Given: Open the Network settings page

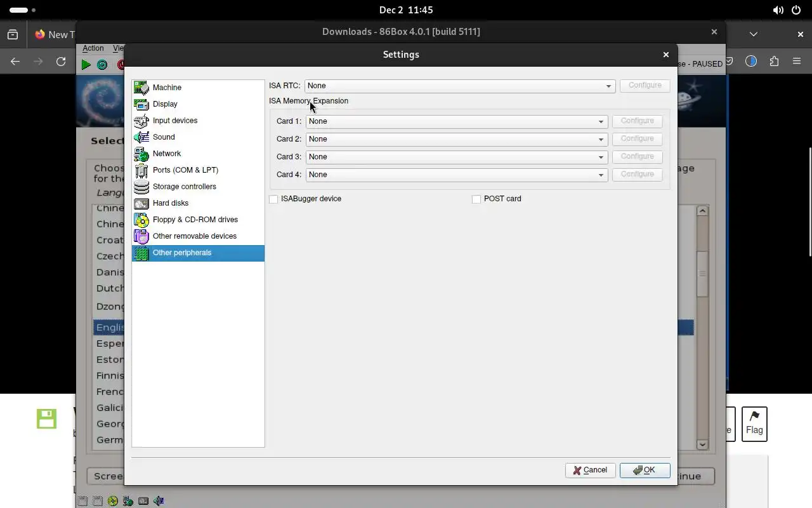Looking at the screenshot, I should tap(198, 154).
